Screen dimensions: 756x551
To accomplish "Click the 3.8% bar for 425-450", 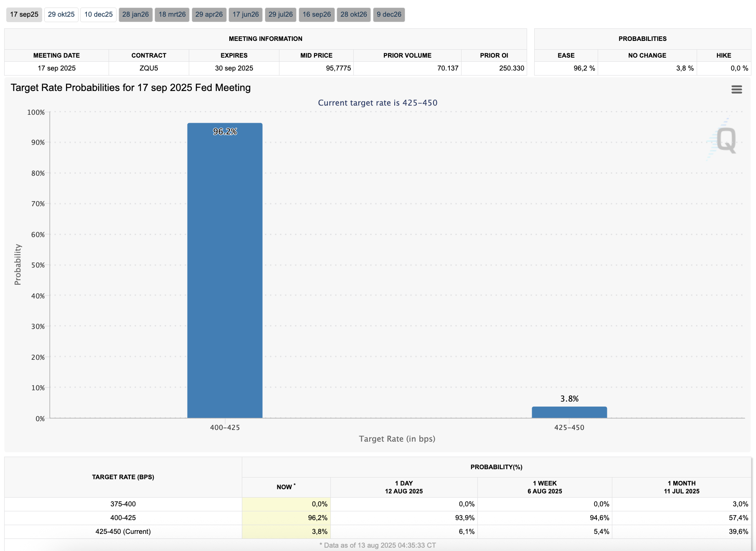I will click(569, 412).
